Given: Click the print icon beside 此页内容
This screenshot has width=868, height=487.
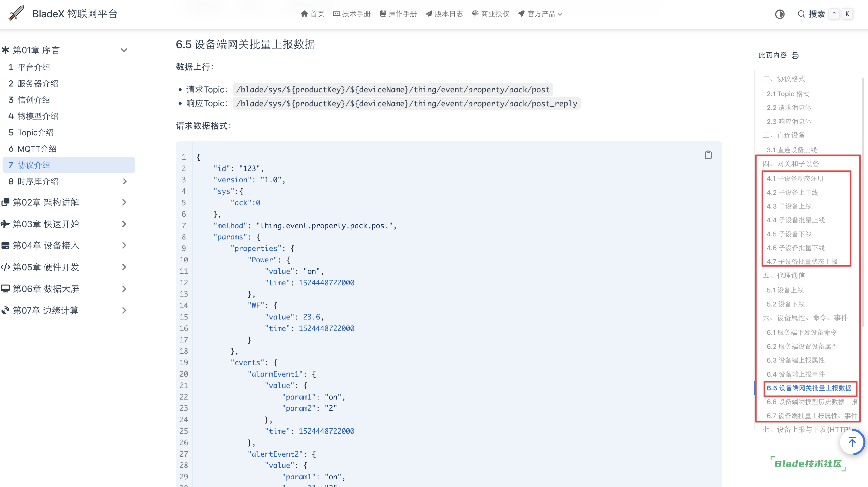Looking at the screenshot, I should coord(795,56).
